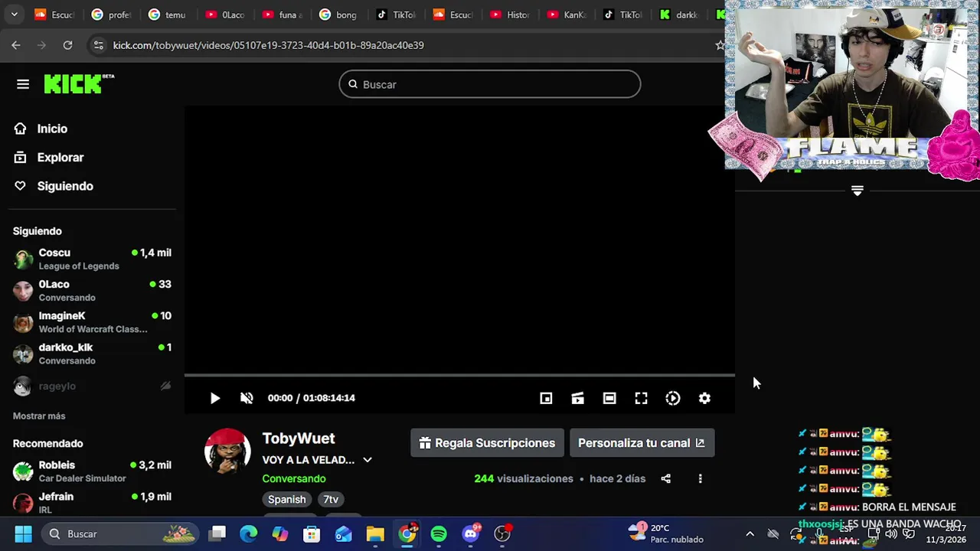
Task: Switch to the Histor YouTube tab
Action: [x=510, y=15]
